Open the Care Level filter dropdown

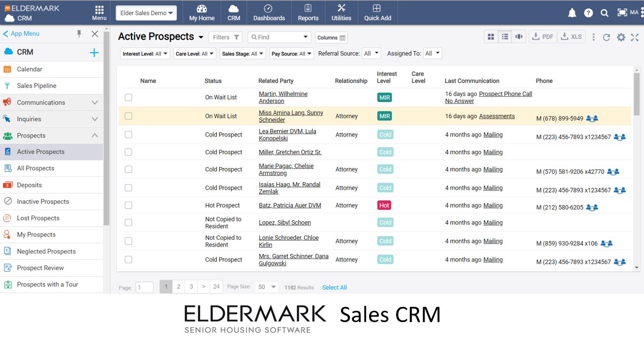pyautogui.click(x=195, y=54)
